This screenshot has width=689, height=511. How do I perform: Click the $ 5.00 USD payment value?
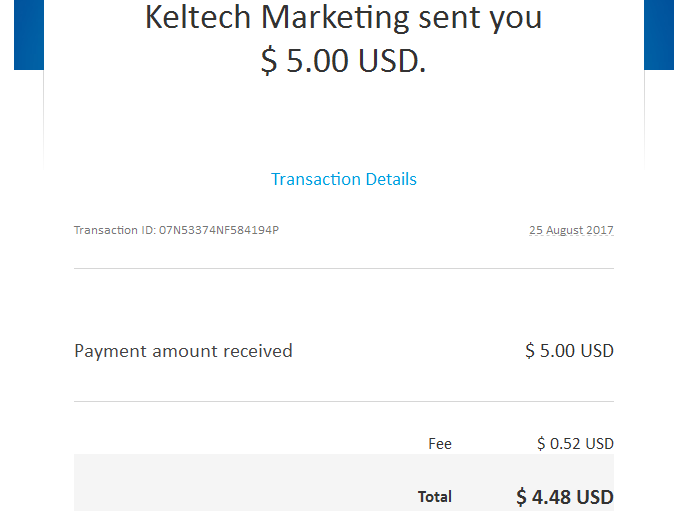point(569,351)
